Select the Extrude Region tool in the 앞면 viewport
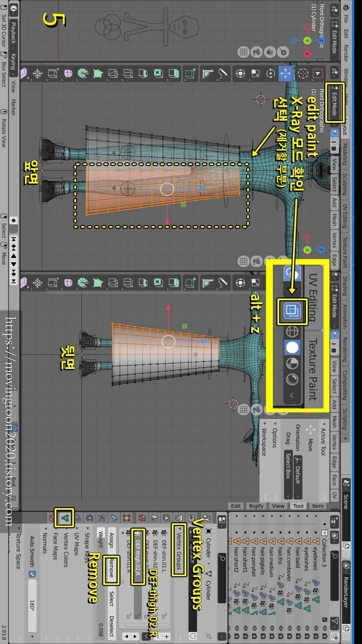362x644 pixels. click(x=174, y=73)
